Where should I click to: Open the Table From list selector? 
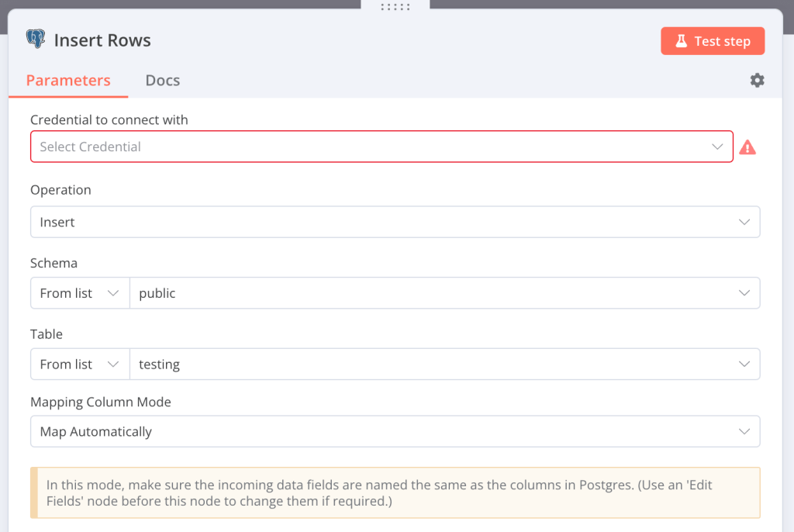80,364
